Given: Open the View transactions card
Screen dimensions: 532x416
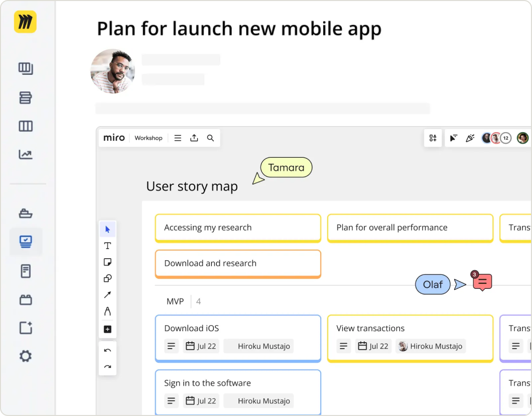Looking at the screenshot, I should coord(410,338).
